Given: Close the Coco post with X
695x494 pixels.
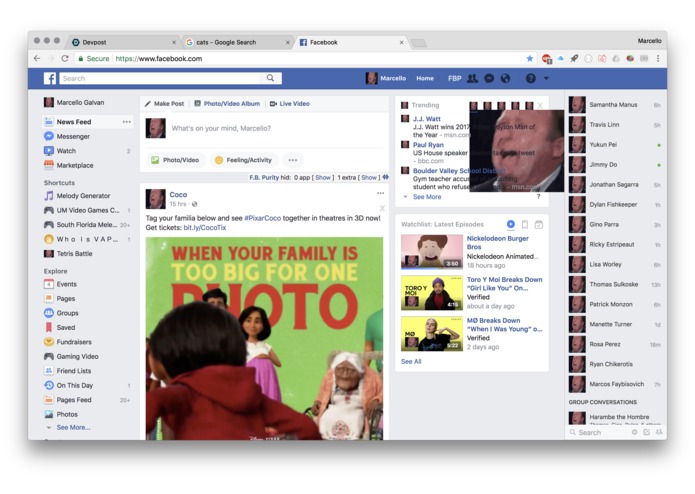Looking at the screenshot, I should click(382, 208).
